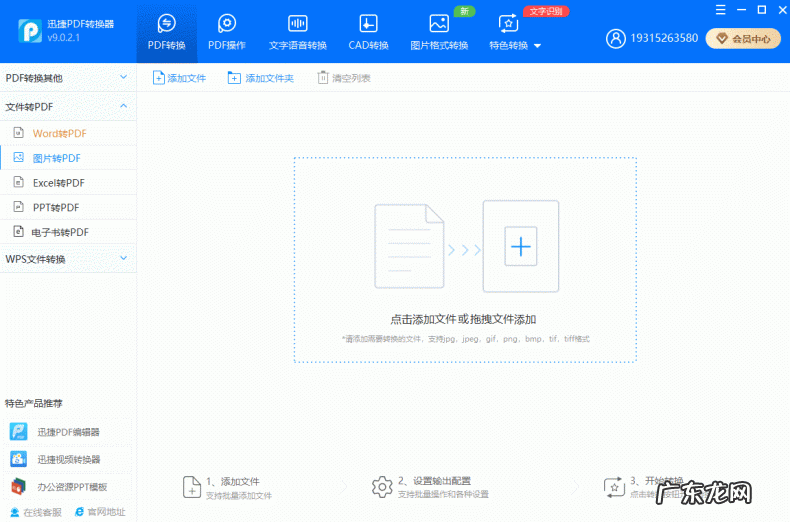Collapse the 文件转PDF section
Image resolution: width=790 pixels, height=522 pixels.
pyautogui.click(x=68, y=107)
